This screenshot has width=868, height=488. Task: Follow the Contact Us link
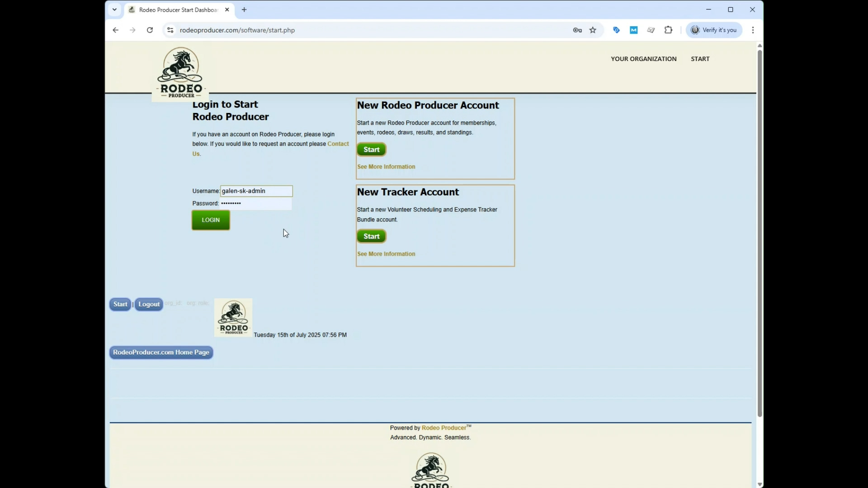(x=338, y=144)
